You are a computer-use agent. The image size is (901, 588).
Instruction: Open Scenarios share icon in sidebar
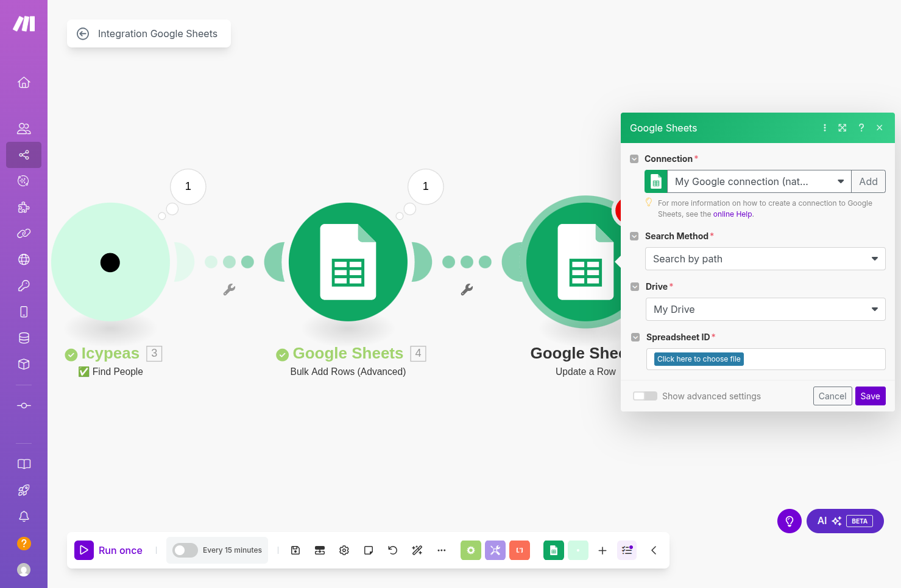(24, 155)
